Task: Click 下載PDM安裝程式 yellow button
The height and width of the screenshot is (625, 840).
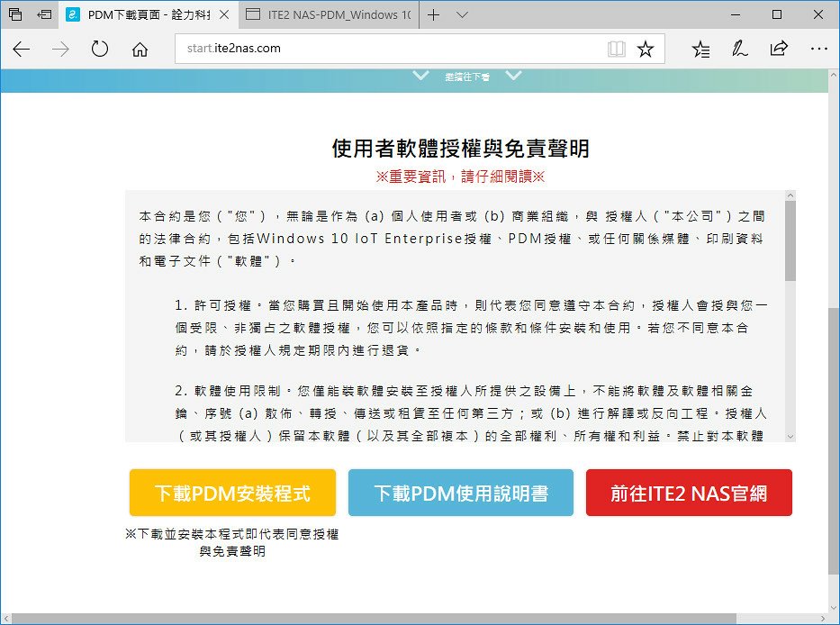Action: (232, 493)
